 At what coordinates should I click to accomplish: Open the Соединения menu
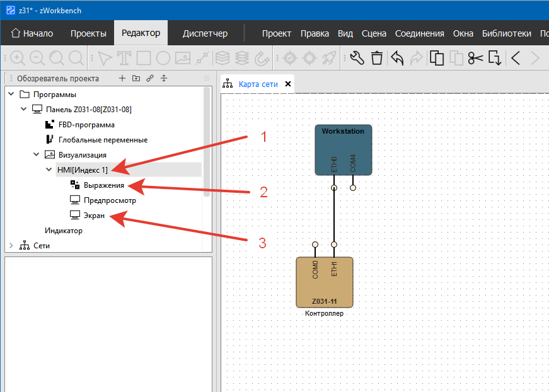[x=419, y=33]
